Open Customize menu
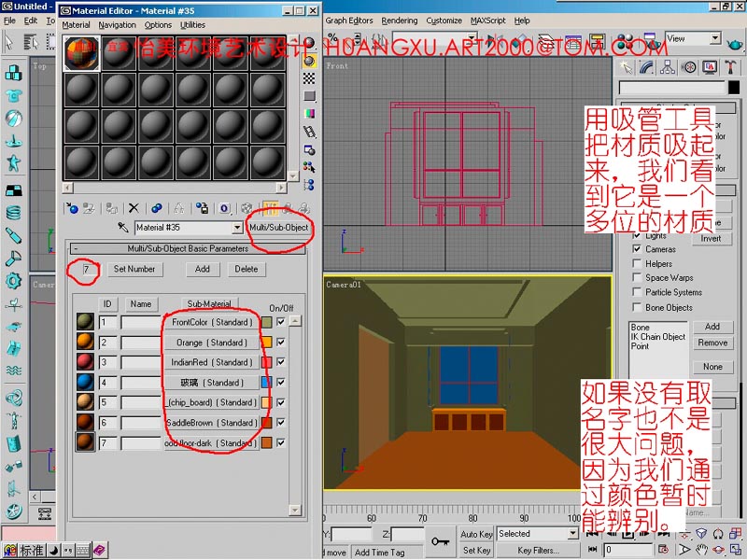 coord(444,21)
